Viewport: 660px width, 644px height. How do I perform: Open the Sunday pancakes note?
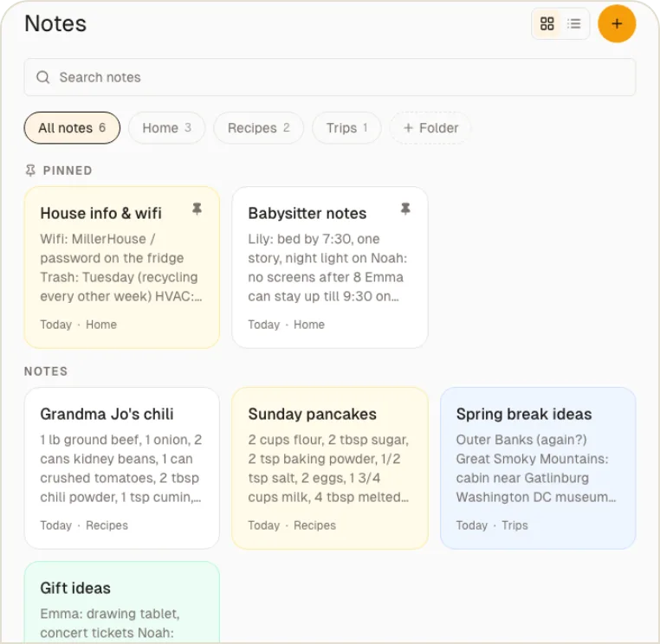pos(330,467)
